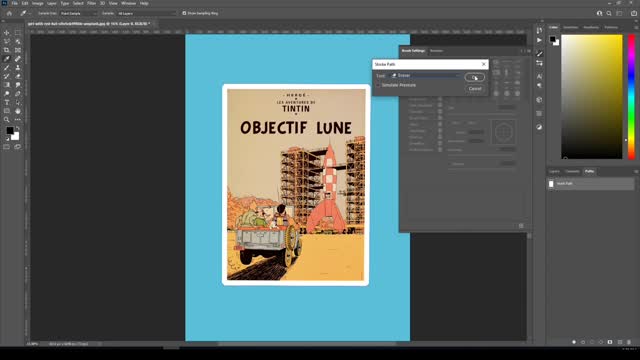This screenshot has width=640, height=360.
Task: Open the Filter menu
Action: pos(91,3)
